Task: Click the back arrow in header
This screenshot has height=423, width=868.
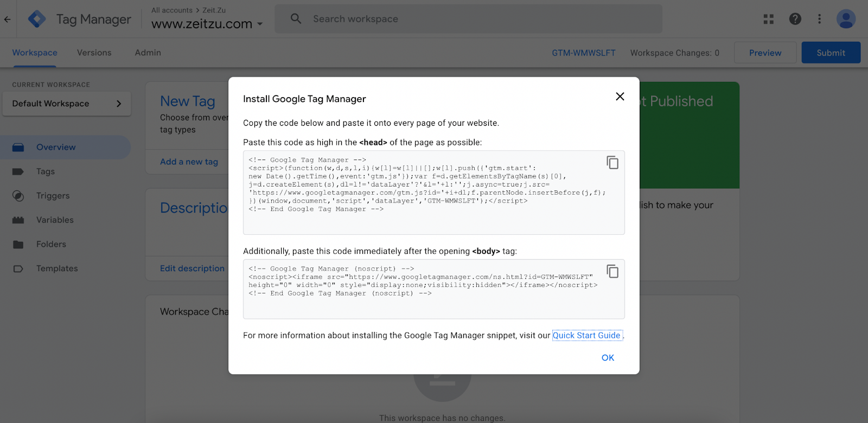Action: [7, 19]
